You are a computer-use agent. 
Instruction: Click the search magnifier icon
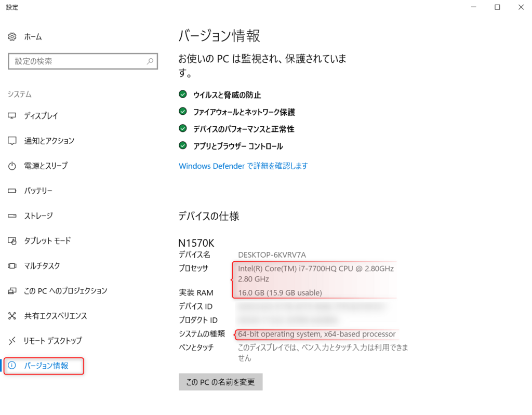150,61
